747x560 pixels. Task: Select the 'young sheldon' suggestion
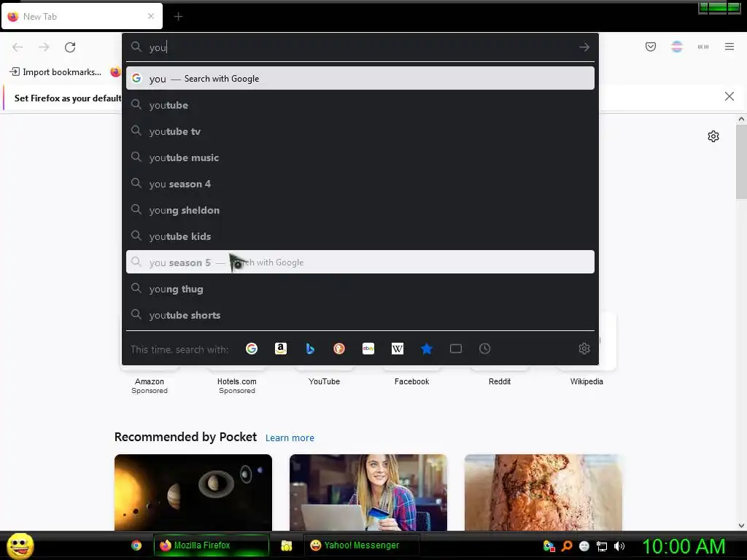point(360,210)
